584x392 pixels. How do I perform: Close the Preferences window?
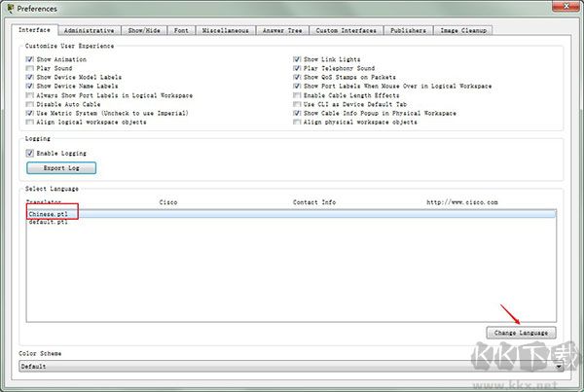pyautogui.click(x=570, y=9)
